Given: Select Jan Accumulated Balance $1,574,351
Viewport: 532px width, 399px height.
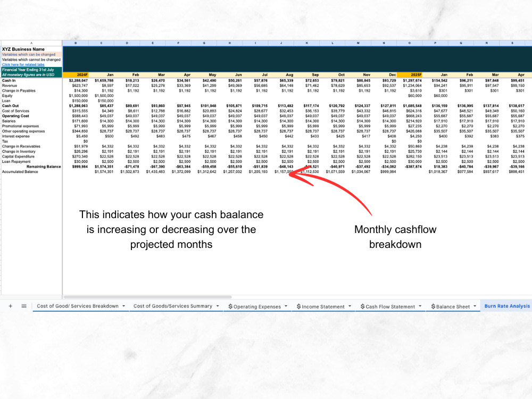Looking at the screenshot, I should pyautogui.click(x=104, y=172).
